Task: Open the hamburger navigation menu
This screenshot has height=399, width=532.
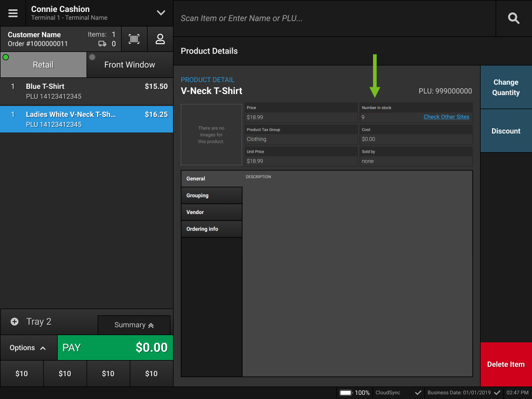Action: [x=11, y=13]
